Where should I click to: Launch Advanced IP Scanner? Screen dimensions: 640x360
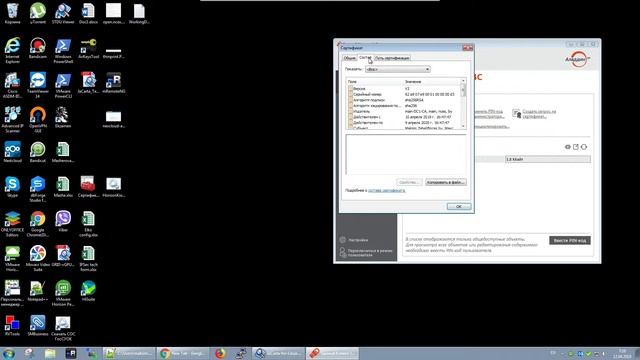(13, 120)
